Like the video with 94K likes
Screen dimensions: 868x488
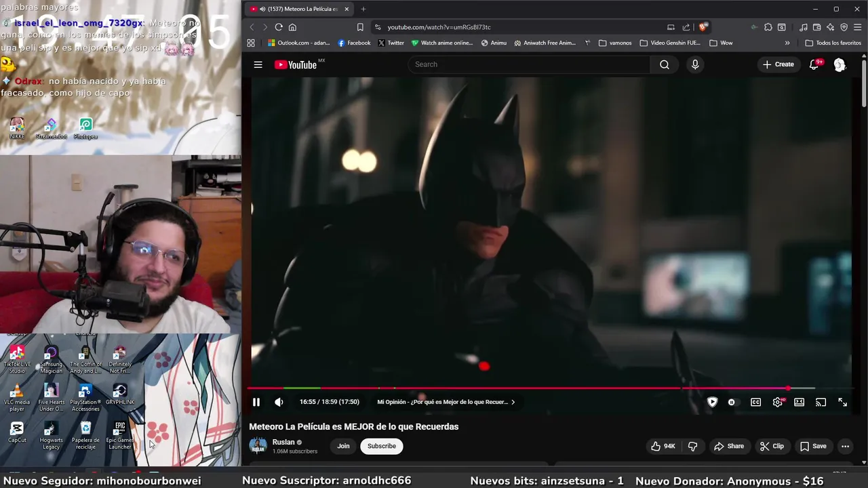pyautogui.click(x=663, y=446)
